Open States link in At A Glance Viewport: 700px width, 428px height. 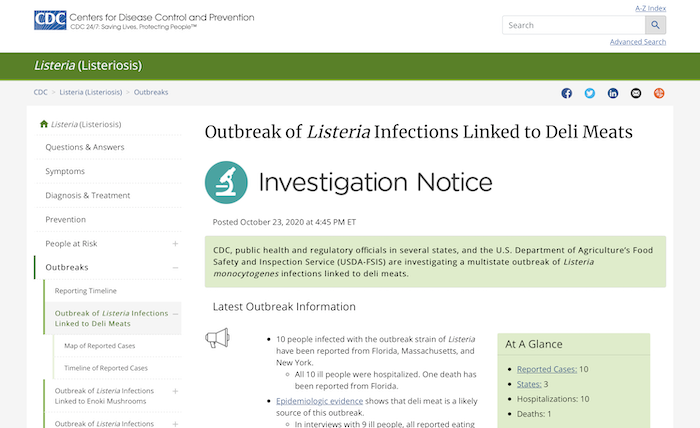(529, 384)
